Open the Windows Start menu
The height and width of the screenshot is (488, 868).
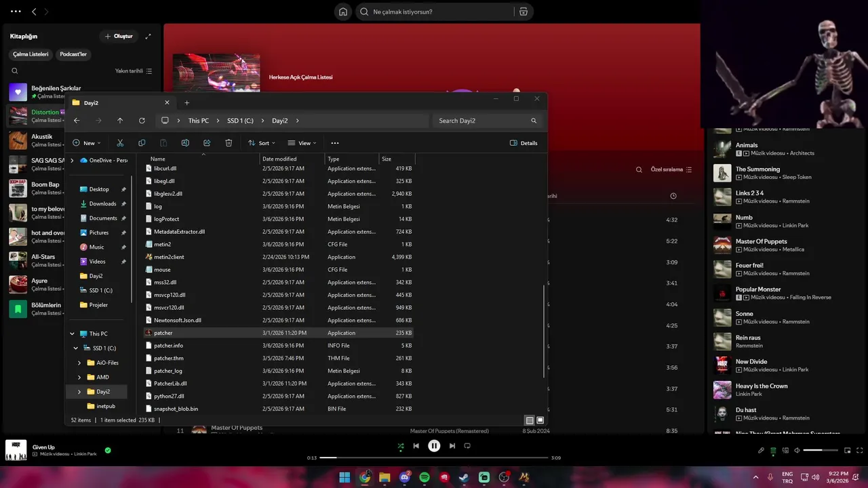[x=344, y=477]
